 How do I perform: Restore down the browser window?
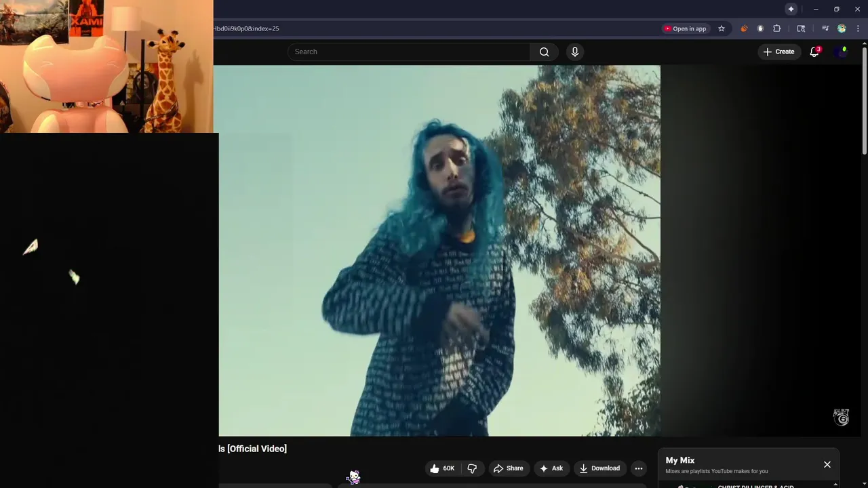pos(836,9)
